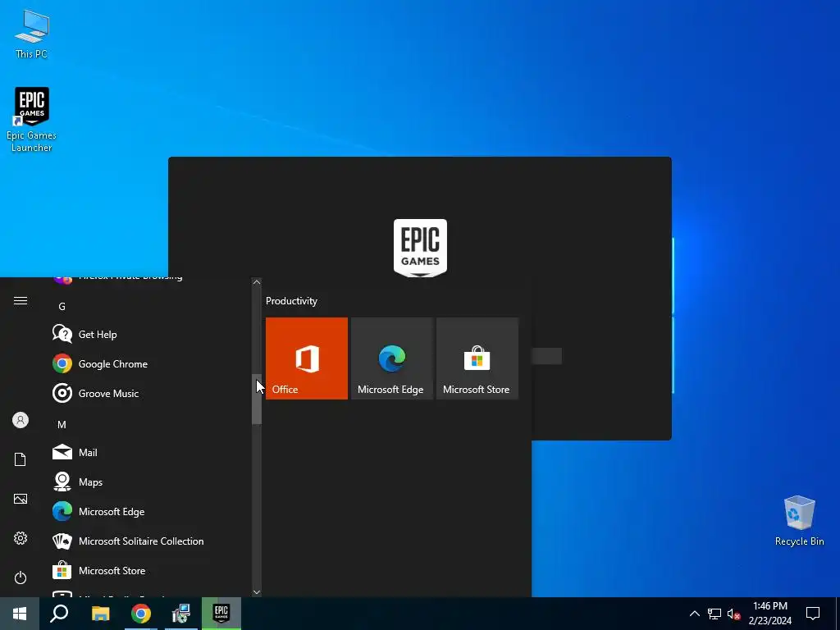Screen dimensions: 840x630
Task: Open the Power options button
Action: click(x=21, y=577)
